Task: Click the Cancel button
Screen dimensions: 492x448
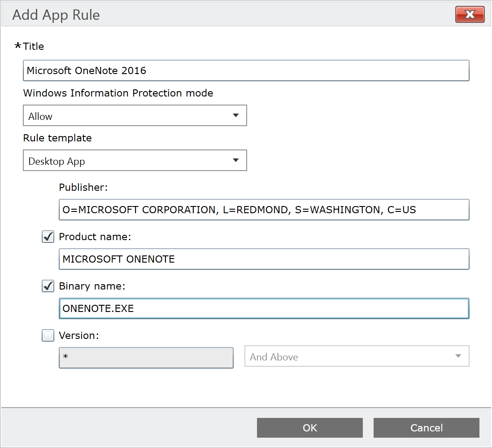Action: [426, 427]
